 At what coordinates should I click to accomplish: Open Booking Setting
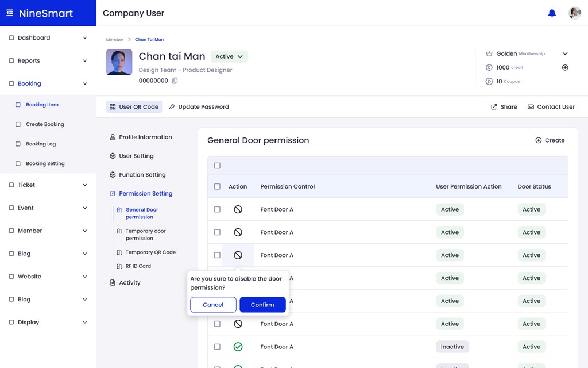[x=45, y=163]
